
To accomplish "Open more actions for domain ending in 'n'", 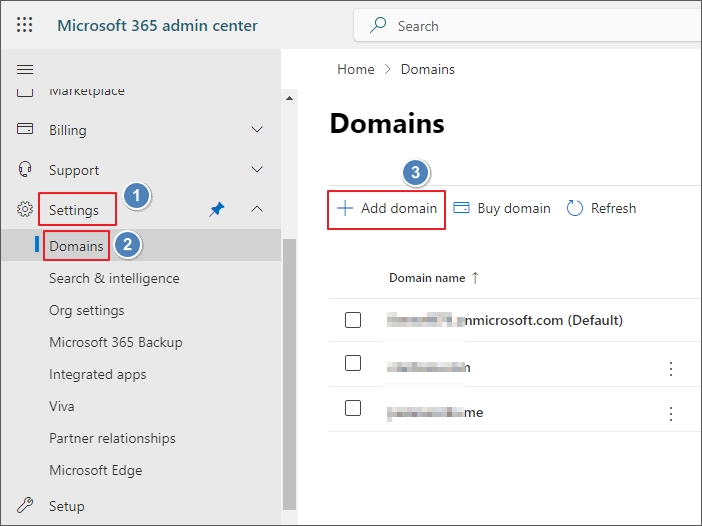I will (671, 368).
